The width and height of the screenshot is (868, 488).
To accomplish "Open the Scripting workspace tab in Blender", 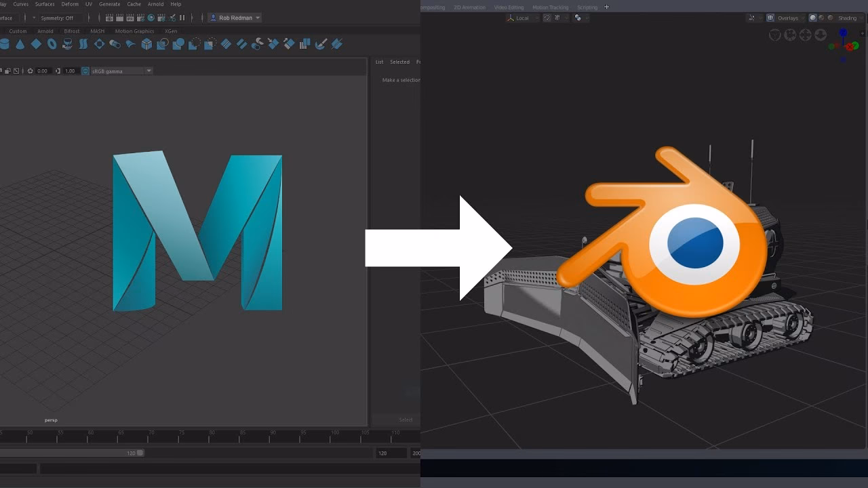I will pyautogui.click(x=587, y=7).
